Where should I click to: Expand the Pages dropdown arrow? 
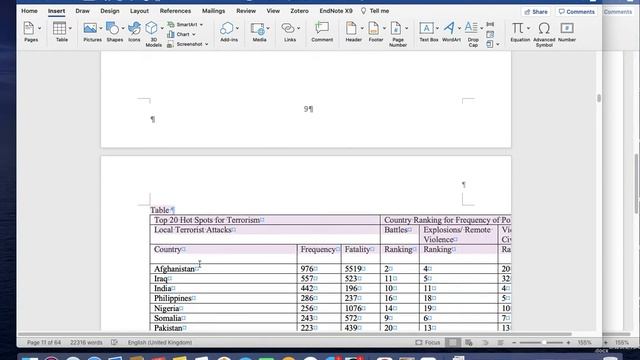click(40, 29)
